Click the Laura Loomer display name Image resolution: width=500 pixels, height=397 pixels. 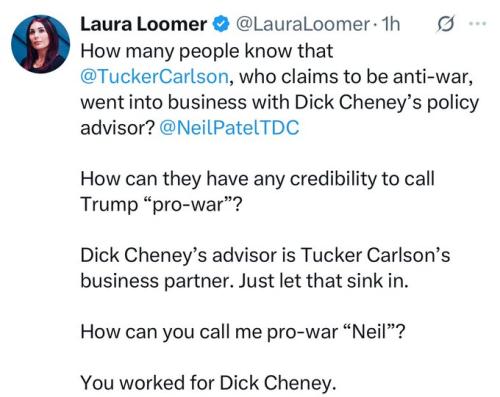coord(144,25)
